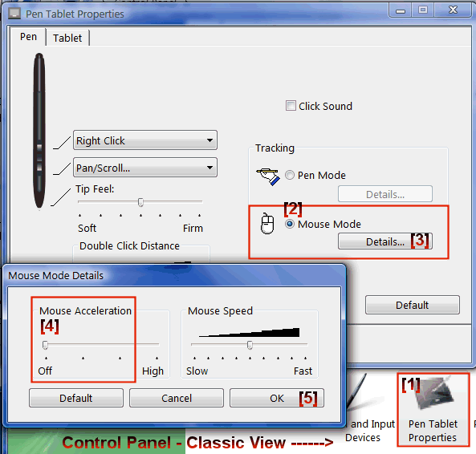The width and height of the screenshot is (476, 454).
Task: Click the disabled Pen Mode Details button
Action: pyautogui.click(x=385, y=194)
